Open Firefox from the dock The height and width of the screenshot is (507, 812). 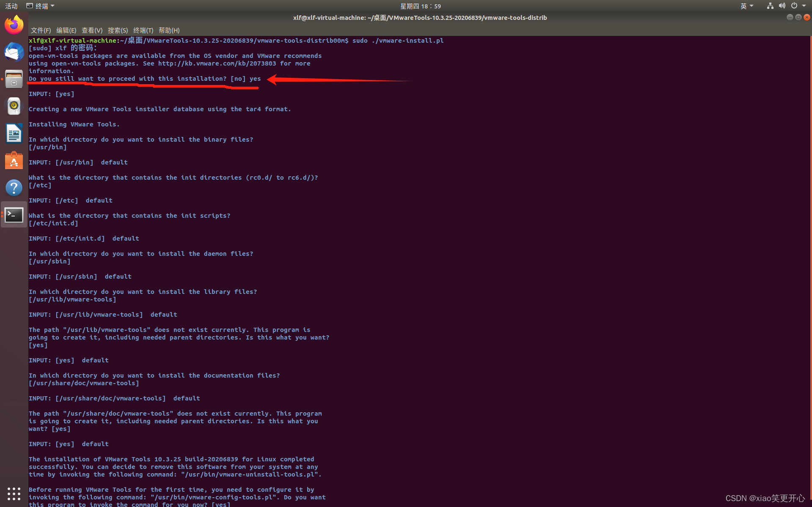[x=14, y=25]
